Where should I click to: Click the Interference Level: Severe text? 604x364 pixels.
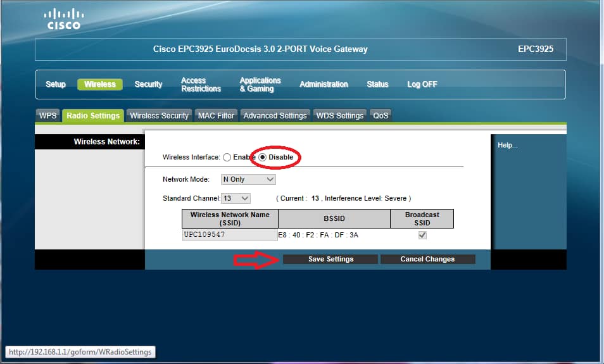pos(365,198)
